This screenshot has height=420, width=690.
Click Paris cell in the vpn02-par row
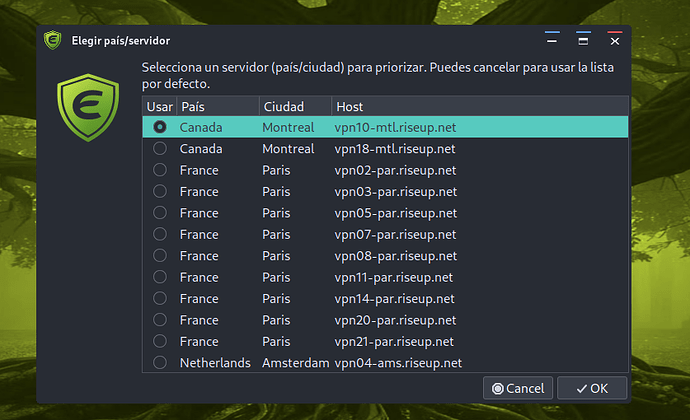click(276, 170)
